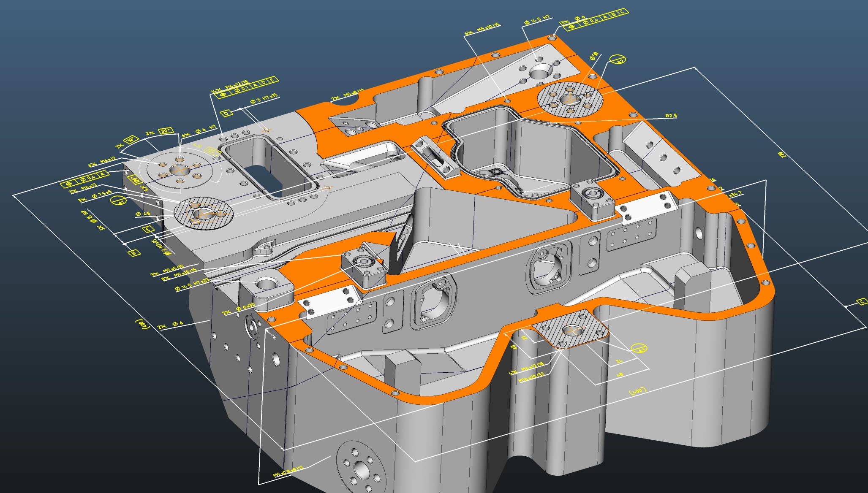868x493 pixels.
Task: Select the 48 linear dimension value
Action: 620,374
